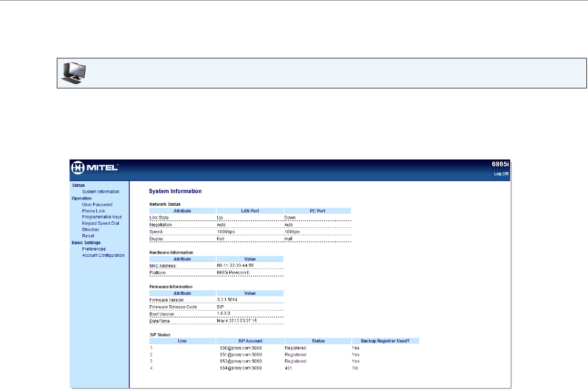Click the 6865i model label
This screenshot has width=588, height=390.
(x=500, y=164)
